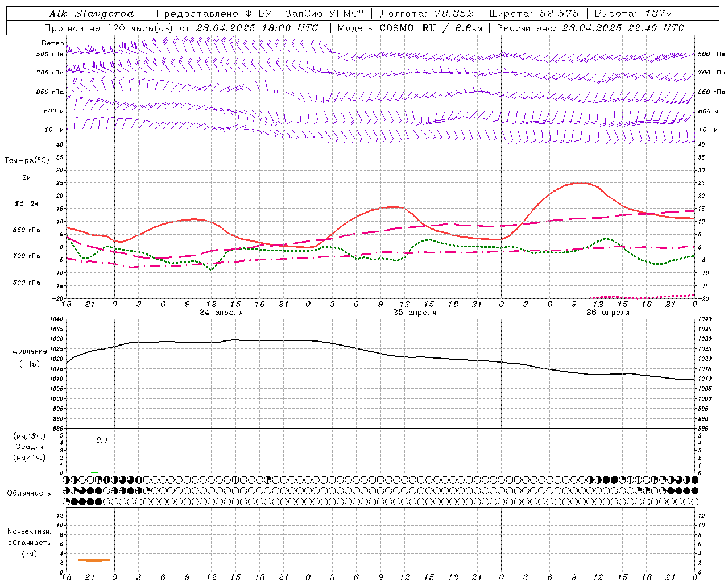
Task: Click the dotted line sample under legend '500 гПа'
Action: click(x=26, y=289)
